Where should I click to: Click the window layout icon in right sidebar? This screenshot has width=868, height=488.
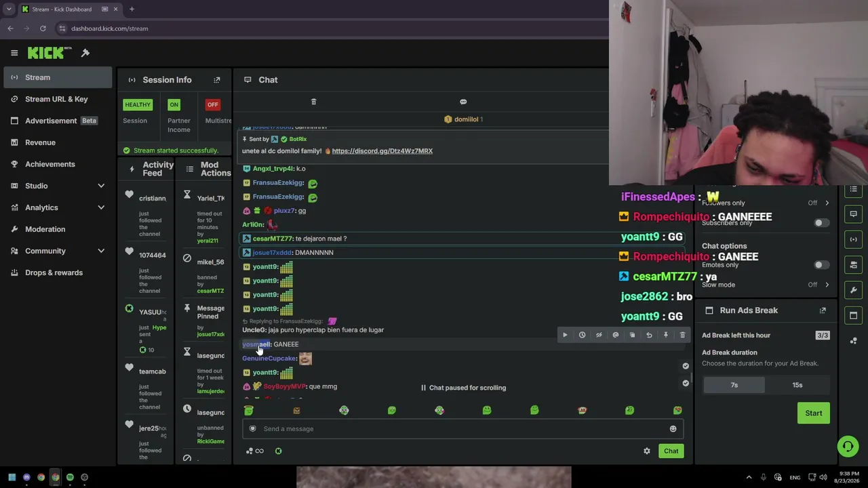tap(854, 315)
